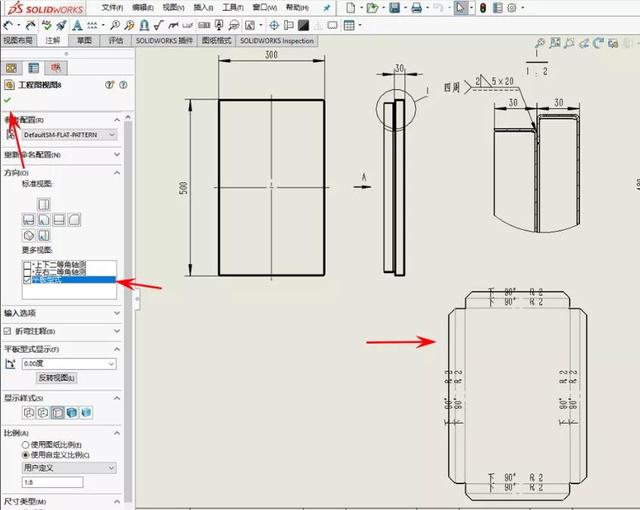Click the Format Painter icon

pos(62,25)
